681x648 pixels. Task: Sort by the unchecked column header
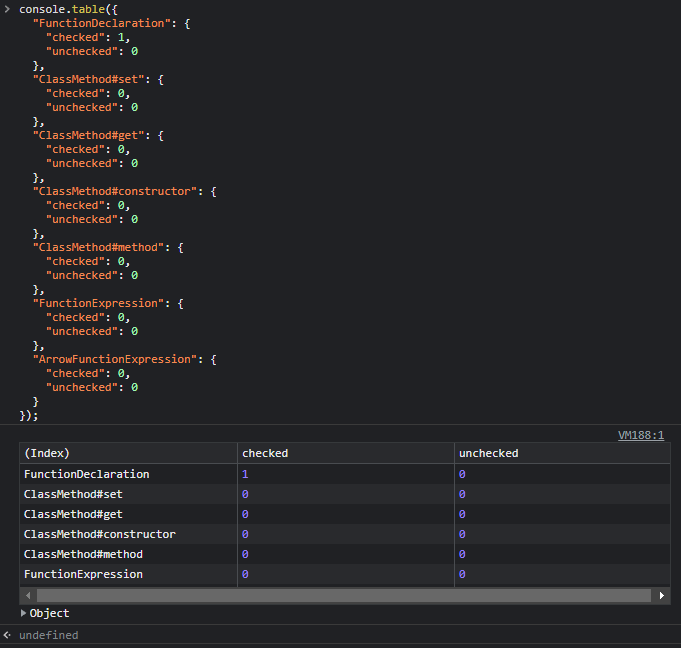562,453
